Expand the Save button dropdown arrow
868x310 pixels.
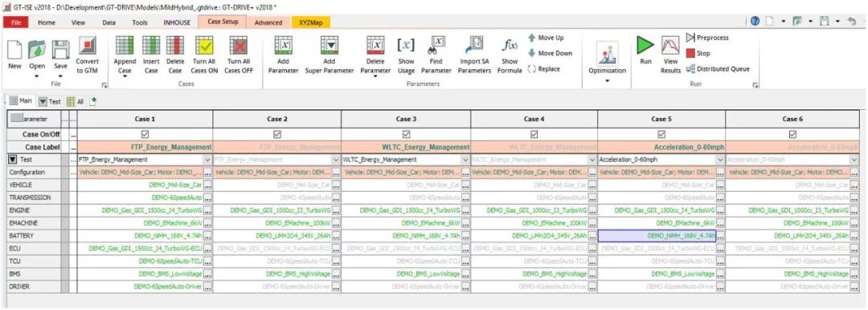61,75
